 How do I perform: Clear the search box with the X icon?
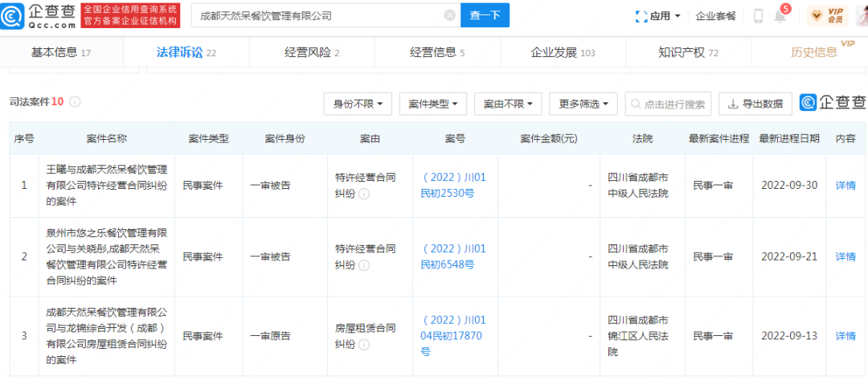[x=449, y=15]
